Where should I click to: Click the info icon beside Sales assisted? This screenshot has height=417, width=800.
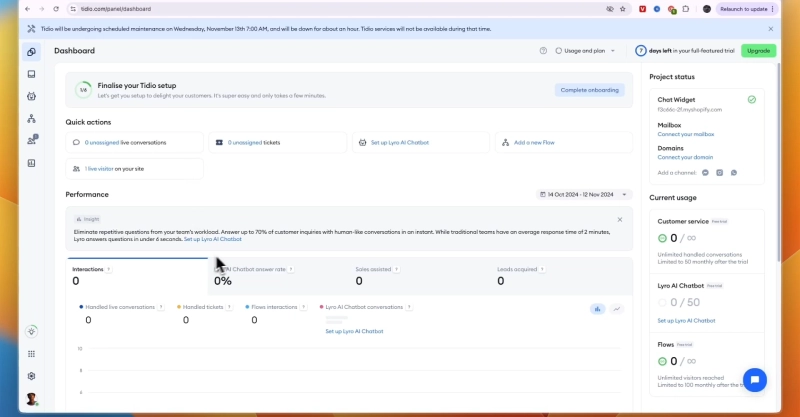tap(396, 269)
